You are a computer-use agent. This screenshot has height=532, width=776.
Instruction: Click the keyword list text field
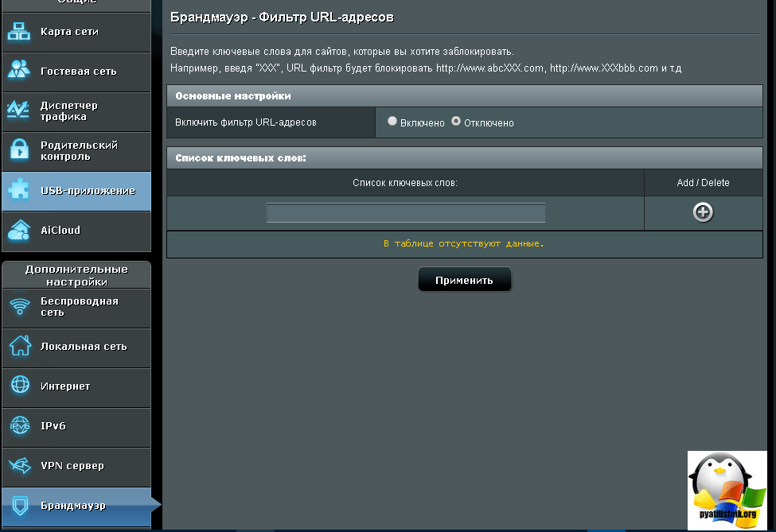(x=406, y=213)
